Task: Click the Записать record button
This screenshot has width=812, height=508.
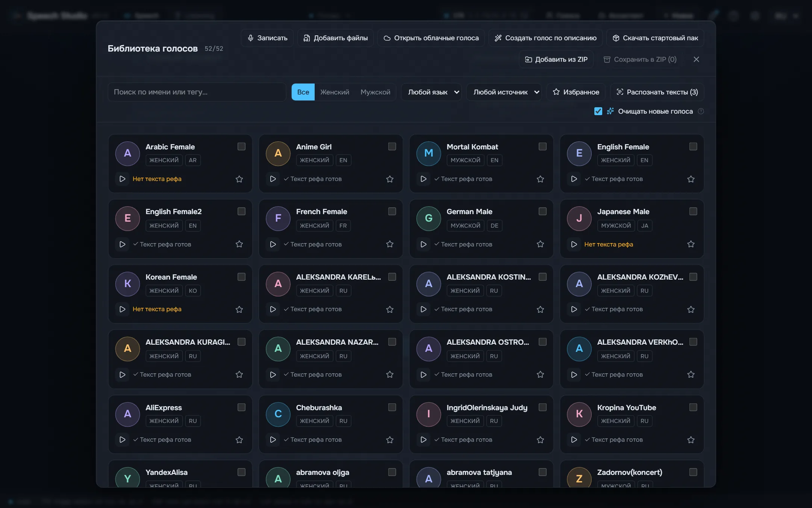Action: click(x=267, y=38)
